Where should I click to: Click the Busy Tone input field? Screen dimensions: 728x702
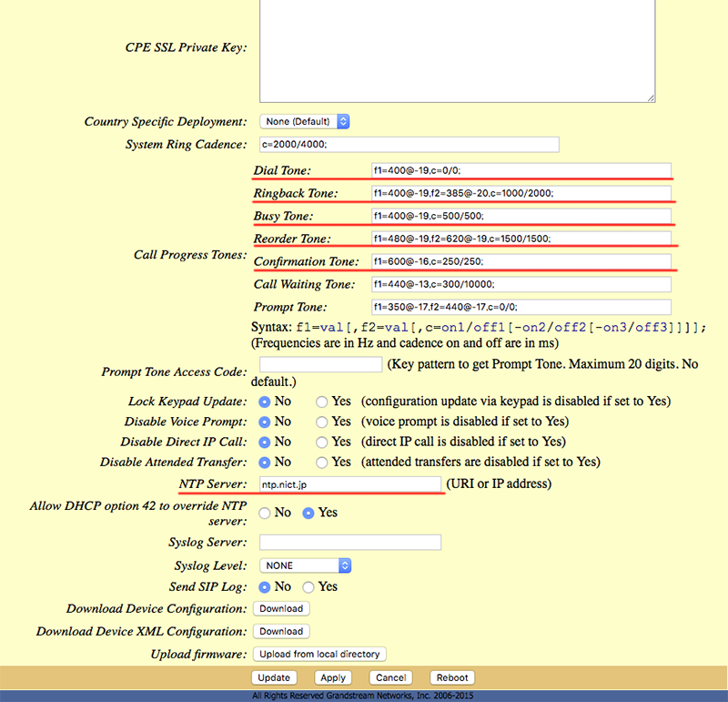tap(521, 216)
